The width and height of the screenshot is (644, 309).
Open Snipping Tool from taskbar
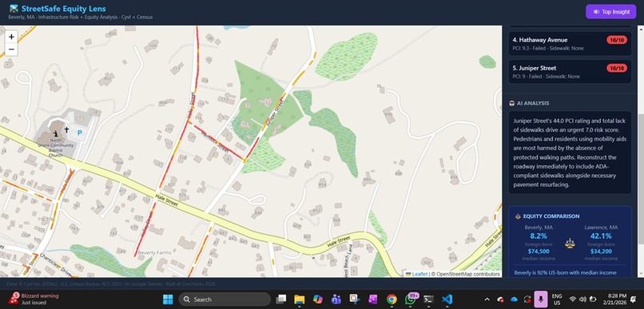[355, 299]
